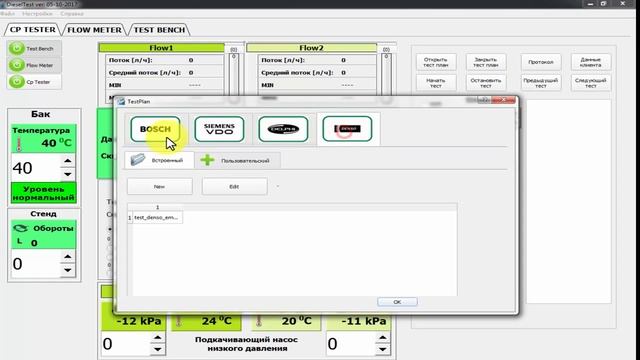Switch to the Пользовательский custom tab
The image size is (640, 360).
(x=238, y=160)
